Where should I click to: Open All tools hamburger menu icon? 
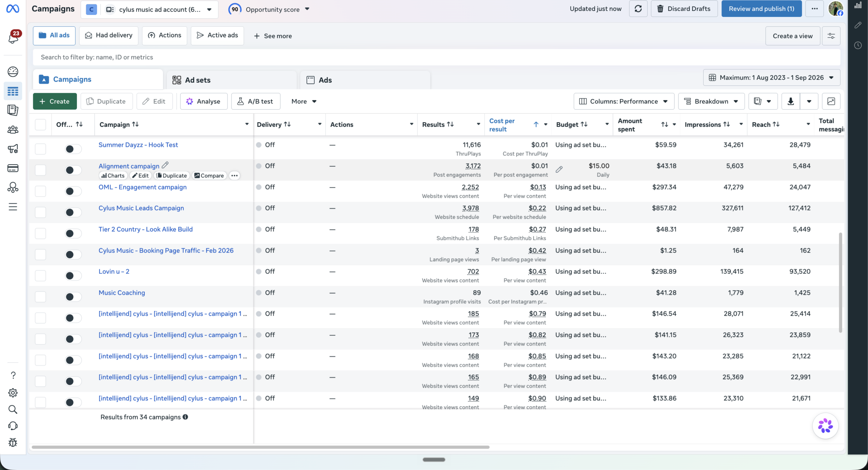point(13,207)
